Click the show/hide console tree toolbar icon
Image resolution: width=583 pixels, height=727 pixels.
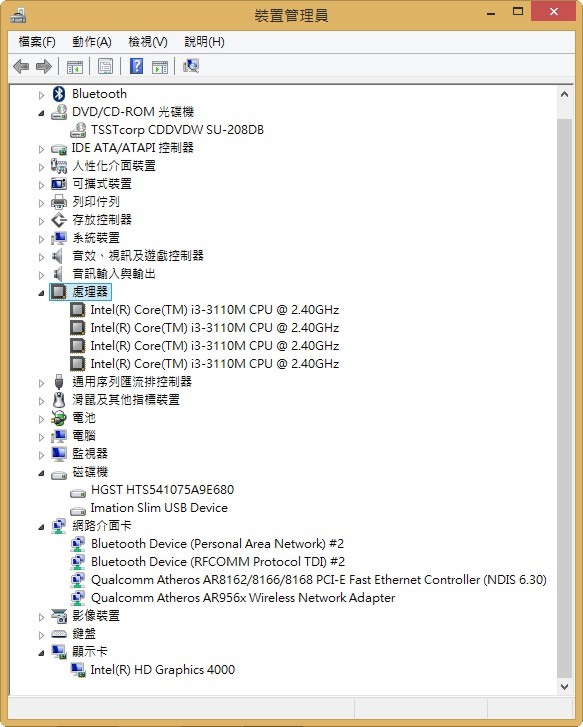(x=75, y=67)
